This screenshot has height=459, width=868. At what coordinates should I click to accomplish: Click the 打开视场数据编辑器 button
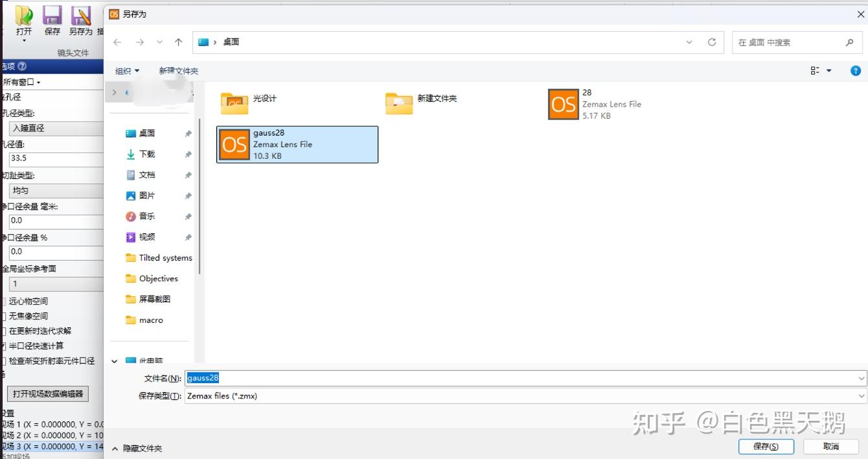tap(48, 394)
